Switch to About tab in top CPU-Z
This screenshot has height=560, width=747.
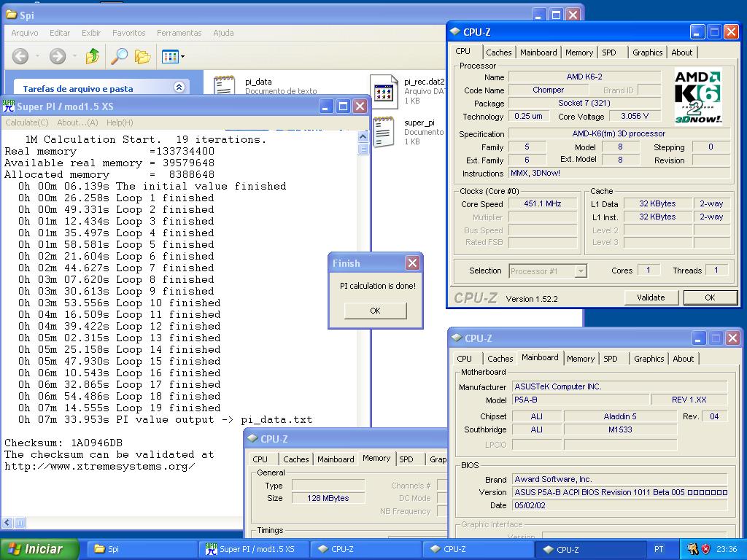(x=682, y=52)
